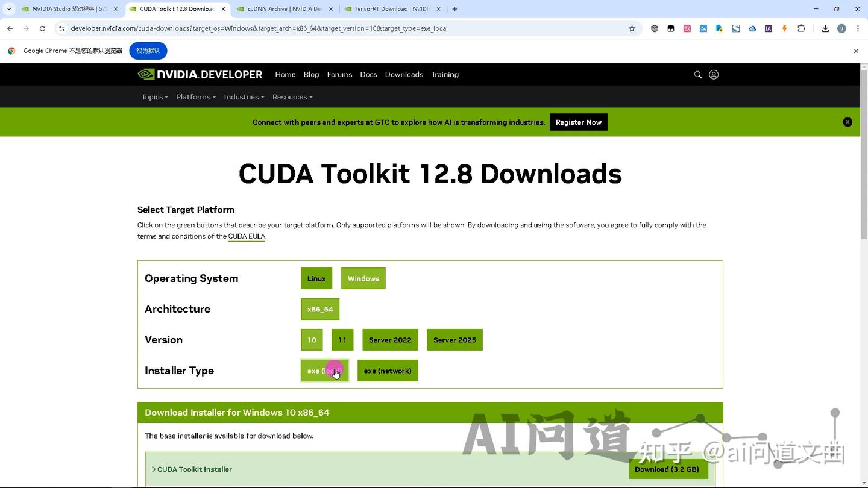This screenshot has height=488, width=868.
Task: Click the NVIDIA Developer account profile icon
Action: click(x=714, y=74)
